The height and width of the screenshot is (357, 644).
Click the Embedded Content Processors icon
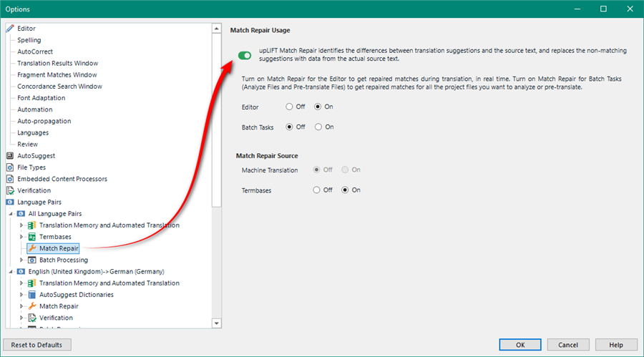point(10,179)
